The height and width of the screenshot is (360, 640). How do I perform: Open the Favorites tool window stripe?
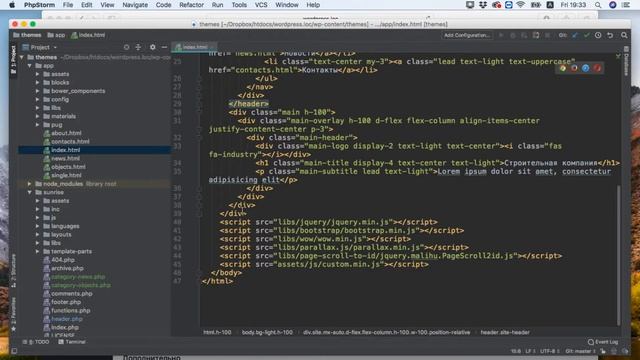pyautogui.click(x=13, y=313)
